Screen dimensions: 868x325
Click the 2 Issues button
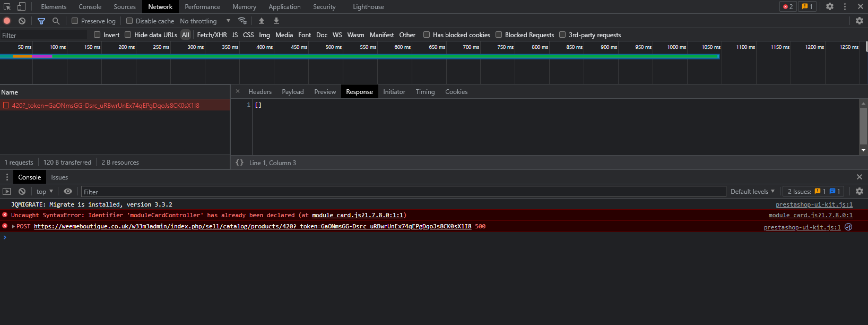click(x=813, y=192)
